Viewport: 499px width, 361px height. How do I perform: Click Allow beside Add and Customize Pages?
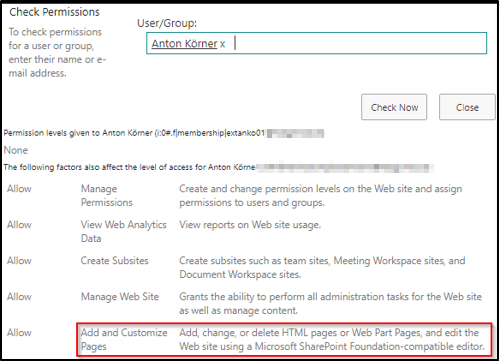tap(19, 332)
